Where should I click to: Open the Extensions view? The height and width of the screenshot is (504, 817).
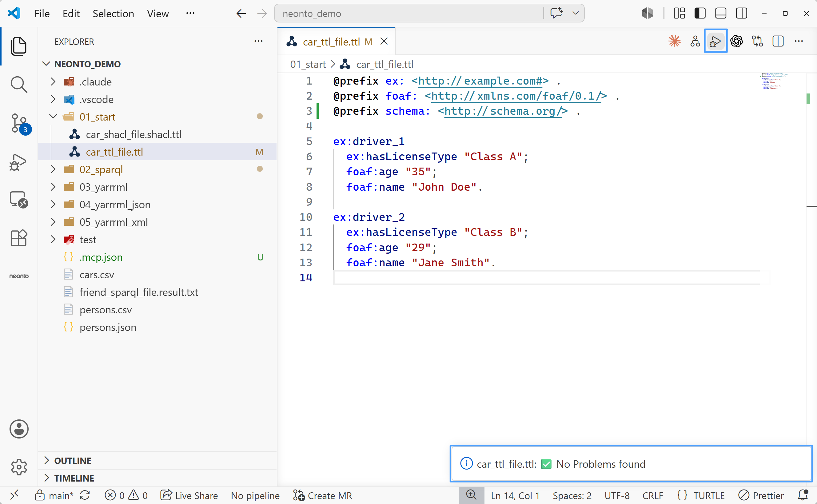point(19,238)
